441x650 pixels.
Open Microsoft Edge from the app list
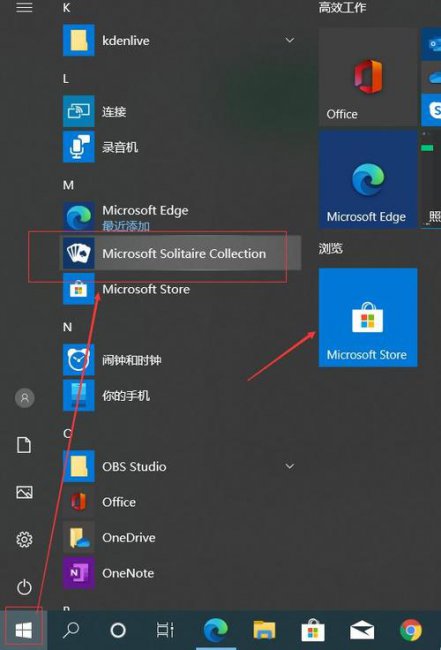179,217
